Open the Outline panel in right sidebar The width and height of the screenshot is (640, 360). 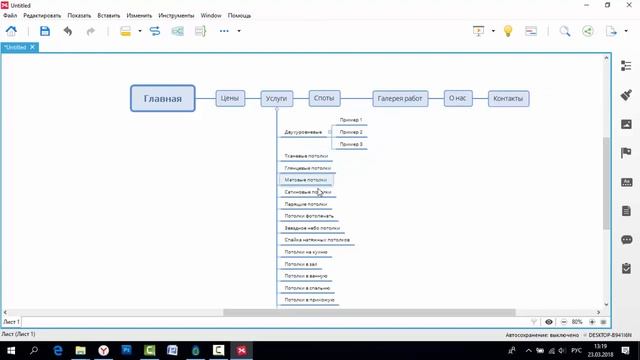click(x=626, y=66)
